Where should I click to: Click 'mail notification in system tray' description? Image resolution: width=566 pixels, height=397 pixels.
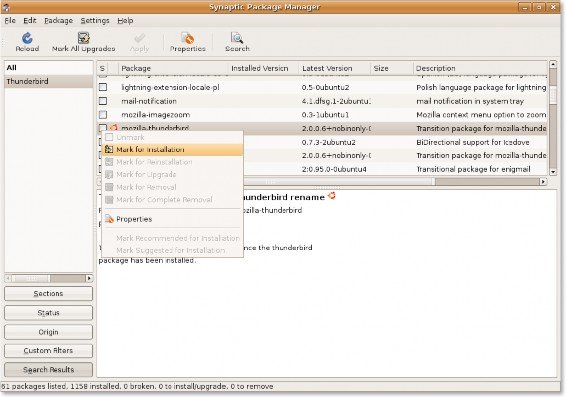pos(470,101)
